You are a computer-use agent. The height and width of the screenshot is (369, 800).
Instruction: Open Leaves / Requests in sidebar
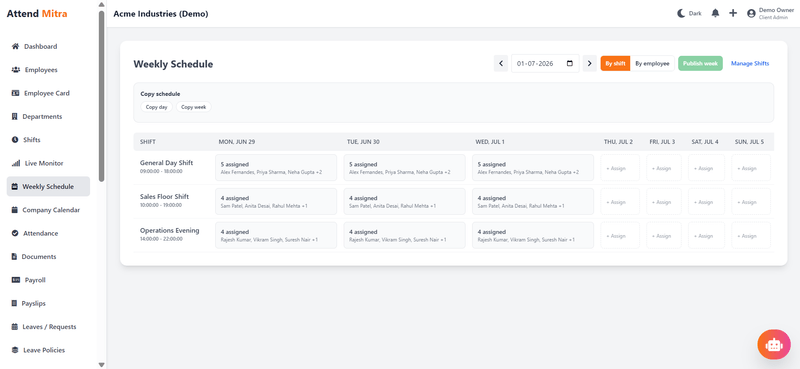(48, 327)
